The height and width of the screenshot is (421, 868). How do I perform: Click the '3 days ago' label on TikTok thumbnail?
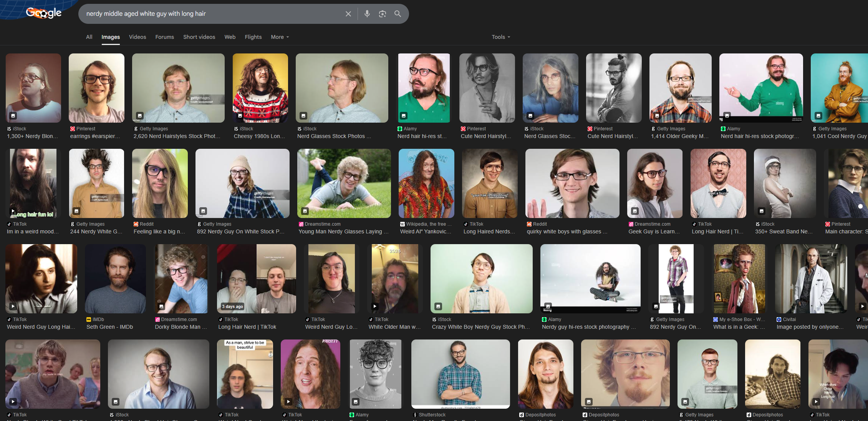point(232,306)
